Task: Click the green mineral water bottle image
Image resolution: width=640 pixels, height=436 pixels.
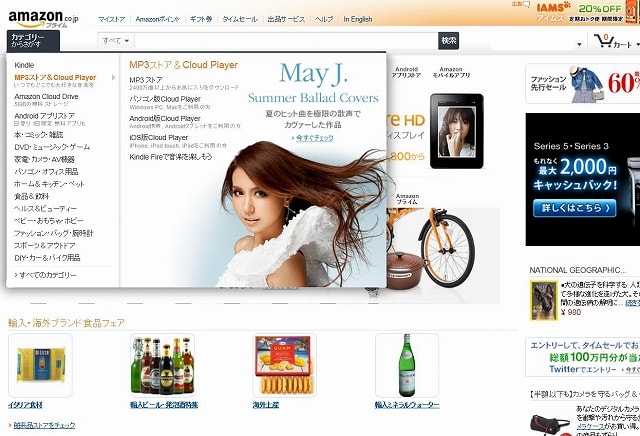Action: [x=407, y=365]
